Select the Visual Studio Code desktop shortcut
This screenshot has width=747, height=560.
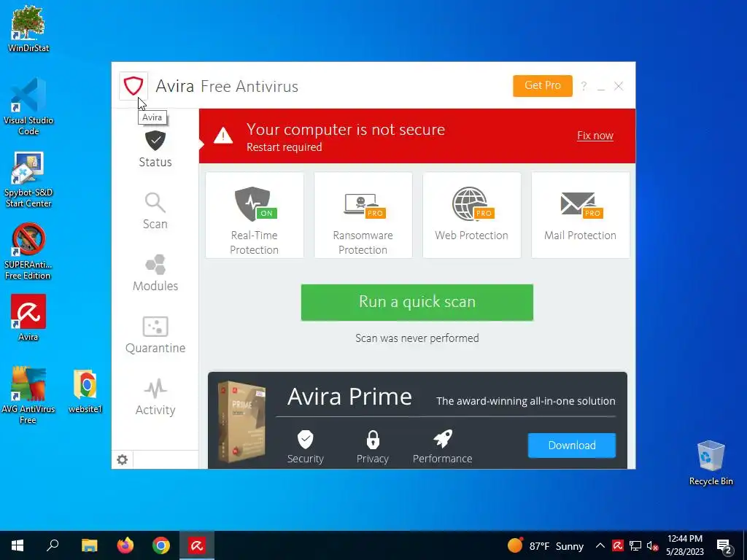28,106
